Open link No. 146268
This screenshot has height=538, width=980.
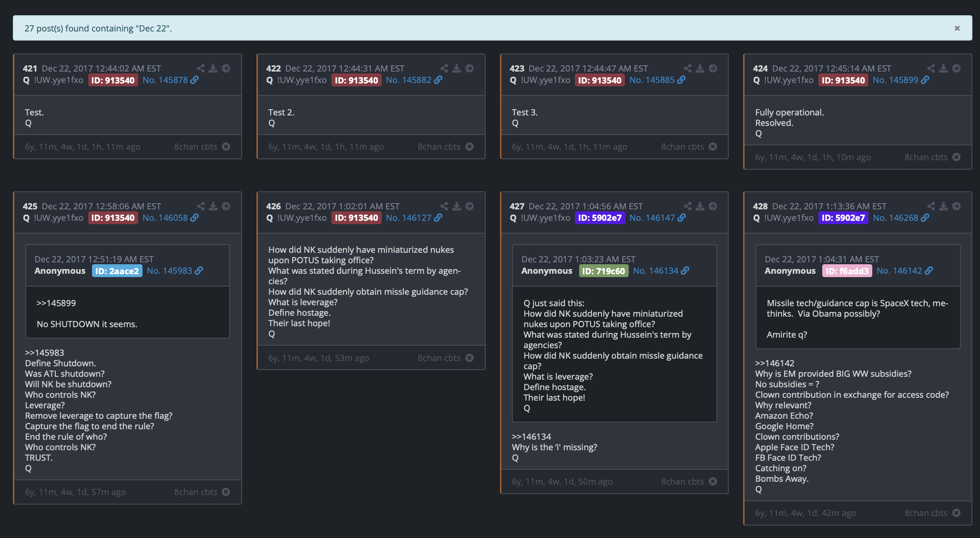pos(901,218)
